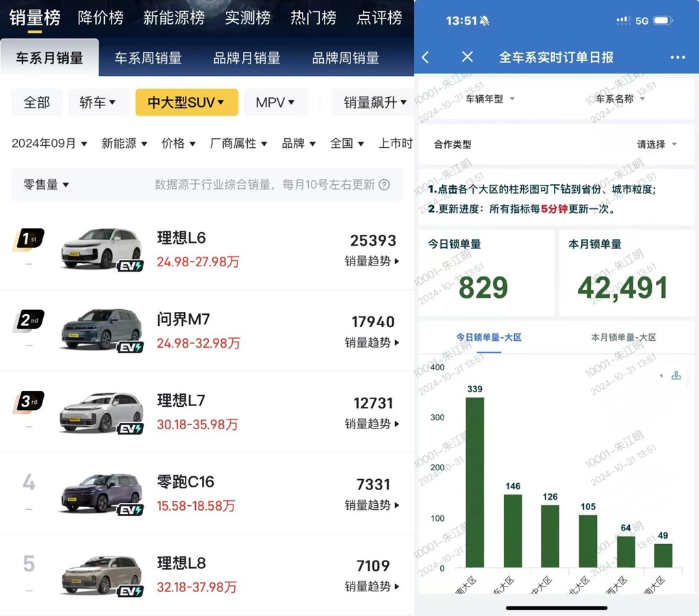The width and height of the screenshot is (699, 616).
Task: Open the 理想L6 car thumbnail
Action: (x=101, y=248)
